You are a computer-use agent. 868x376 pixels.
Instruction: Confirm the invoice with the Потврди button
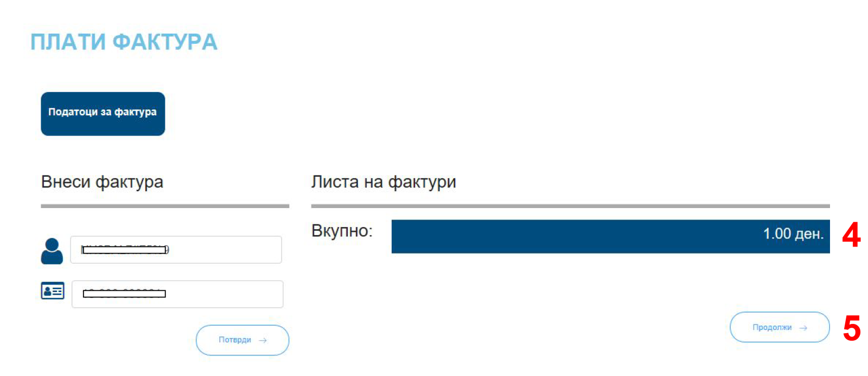242,340
